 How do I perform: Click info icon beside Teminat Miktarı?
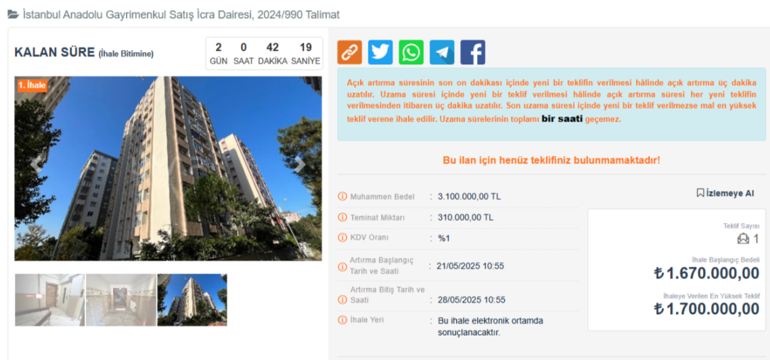coord(342,217)
